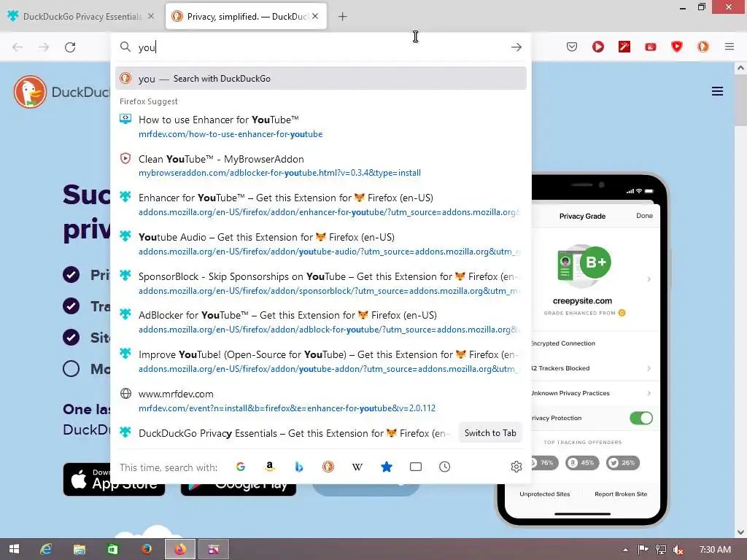Expand Unknown Privacy Practices row chevron
This screenshot has height=560, width=747.
649,393
